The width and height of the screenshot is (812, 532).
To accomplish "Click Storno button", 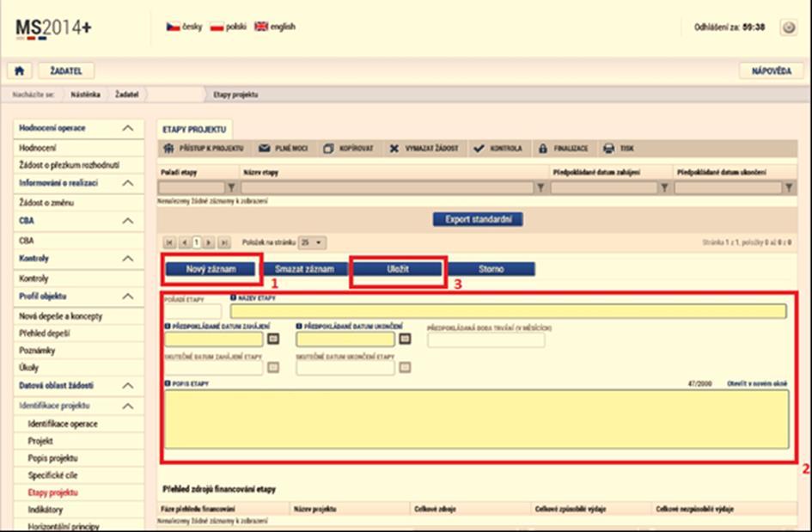I will [x=491, y=269].
